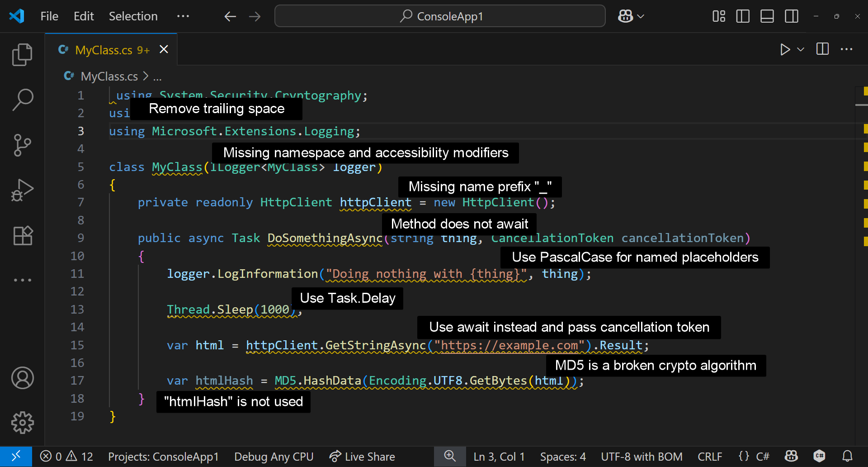
Task: Click line number 3 in the gutter
Action: (x=80, y=131)
